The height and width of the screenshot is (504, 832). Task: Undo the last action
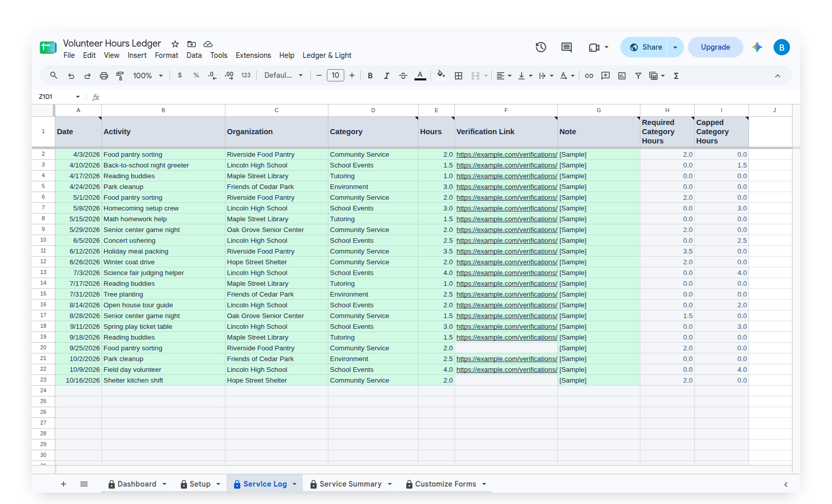point(71,76)
